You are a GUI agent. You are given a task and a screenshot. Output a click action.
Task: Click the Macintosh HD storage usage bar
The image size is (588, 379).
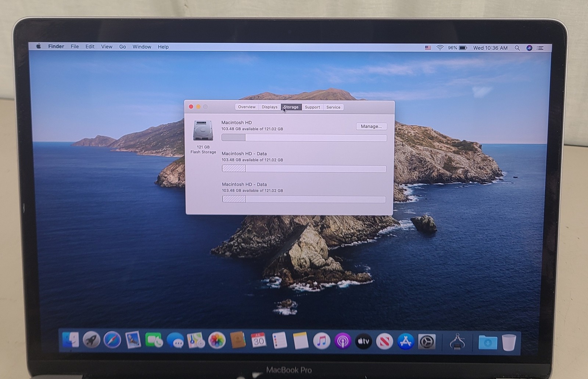(x=304, y=138)
